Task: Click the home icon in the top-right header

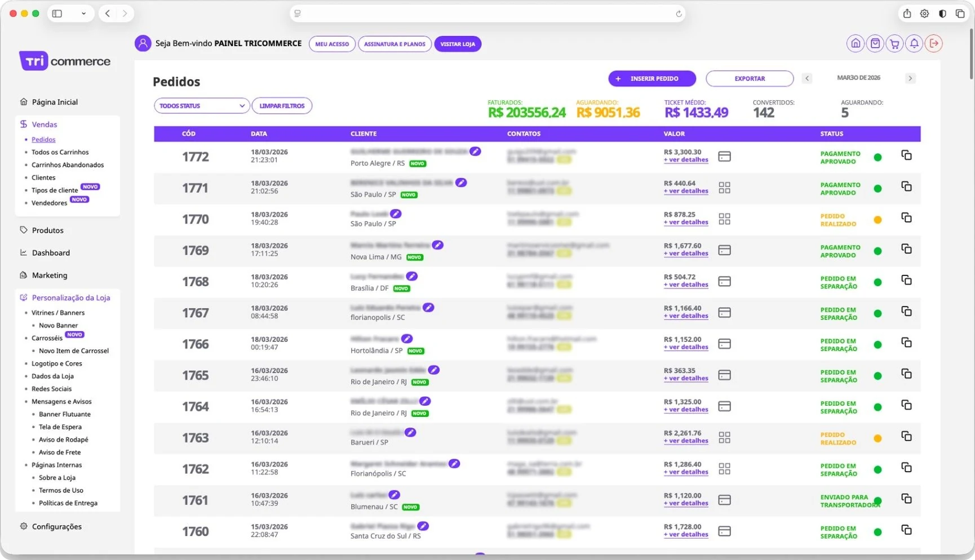Action: click(855, 43)
